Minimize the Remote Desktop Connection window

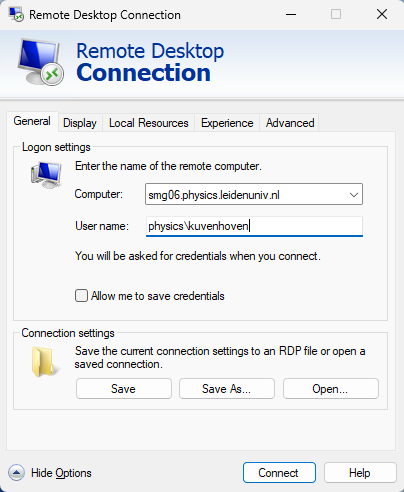coord(291,14)
